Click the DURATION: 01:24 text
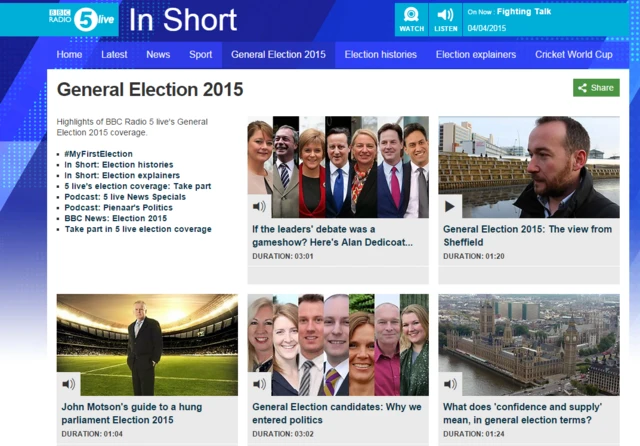 click(x=473, y=434)
